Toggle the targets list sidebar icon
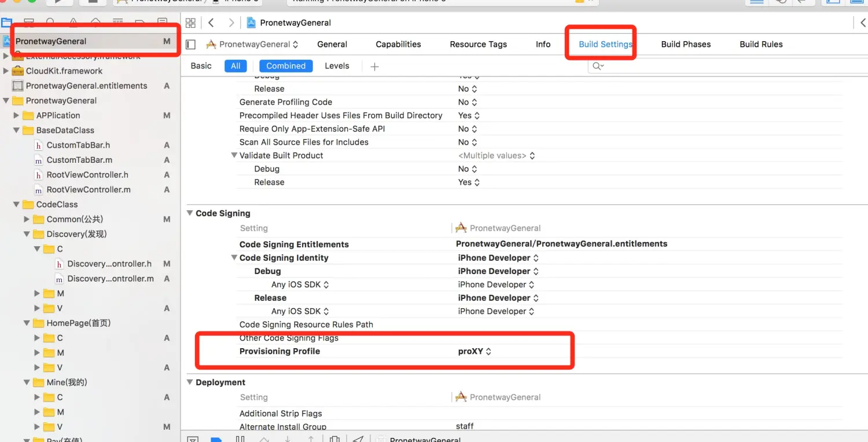 (x=191, y=44)
